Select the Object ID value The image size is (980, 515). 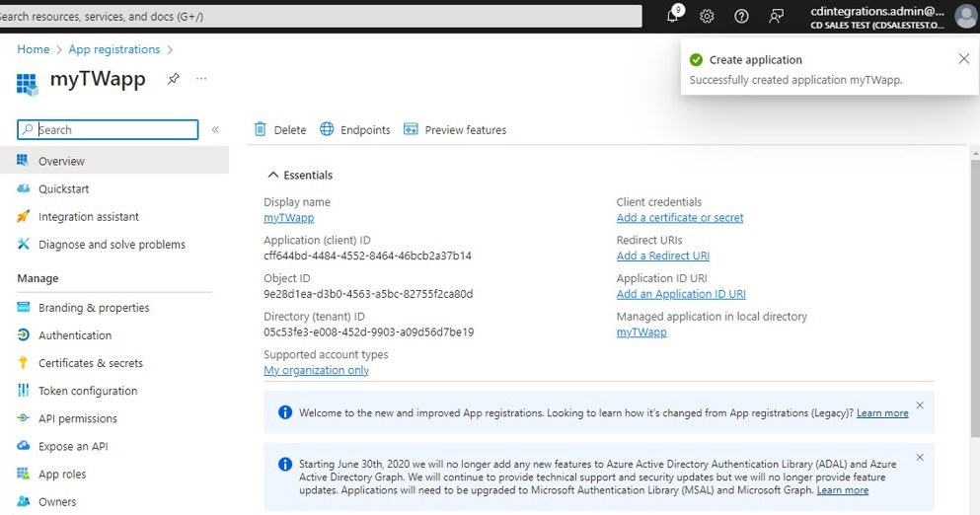point(368,294)
